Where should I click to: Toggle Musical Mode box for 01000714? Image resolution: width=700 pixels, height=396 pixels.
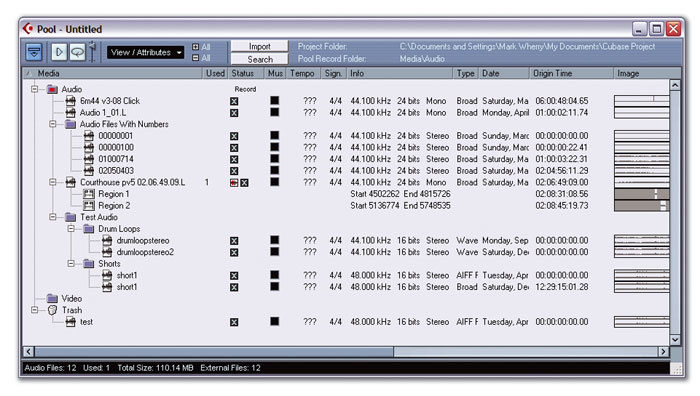[x=275, y=158]
